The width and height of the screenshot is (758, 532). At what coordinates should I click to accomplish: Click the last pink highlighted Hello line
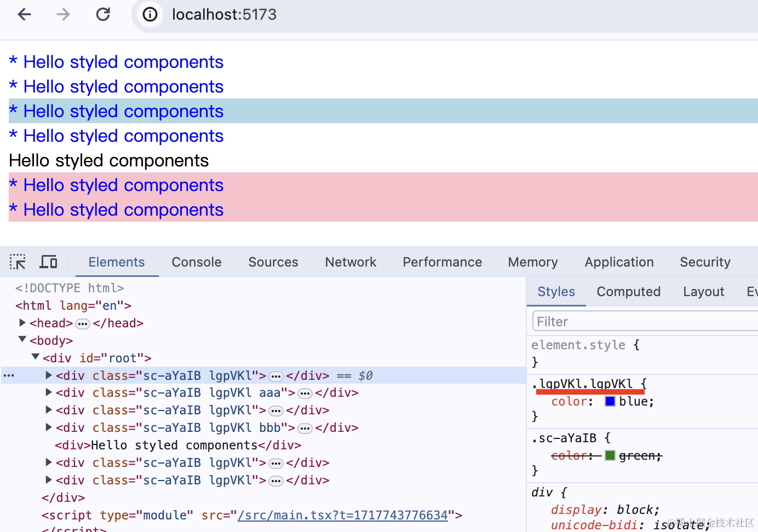click(383, 210)
